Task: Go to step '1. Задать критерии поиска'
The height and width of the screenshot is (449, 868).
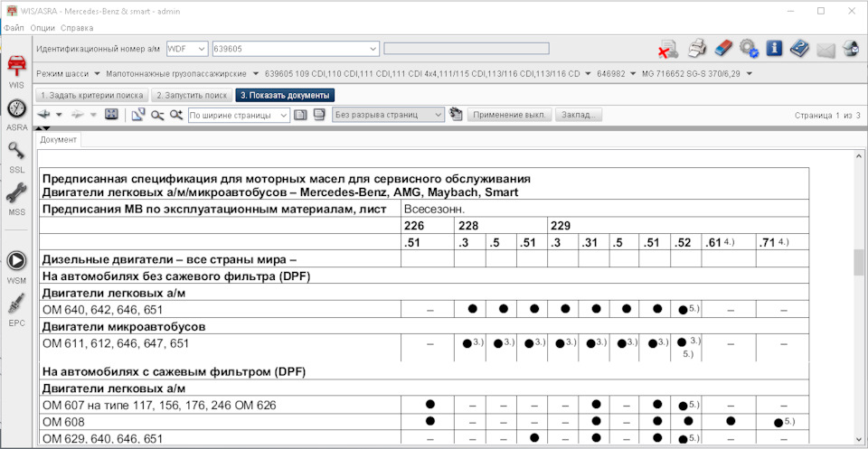Action: click(92, 95)
